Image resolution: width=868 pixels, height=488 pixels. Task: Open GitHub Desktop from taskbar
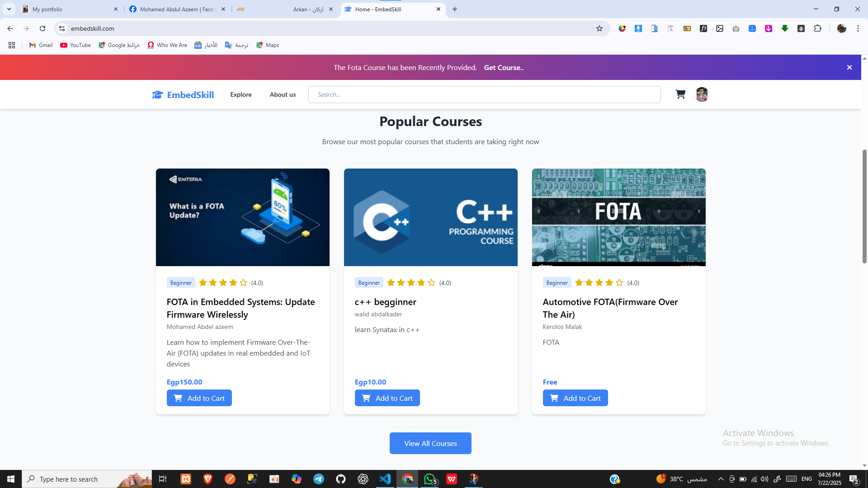[341, 479]
